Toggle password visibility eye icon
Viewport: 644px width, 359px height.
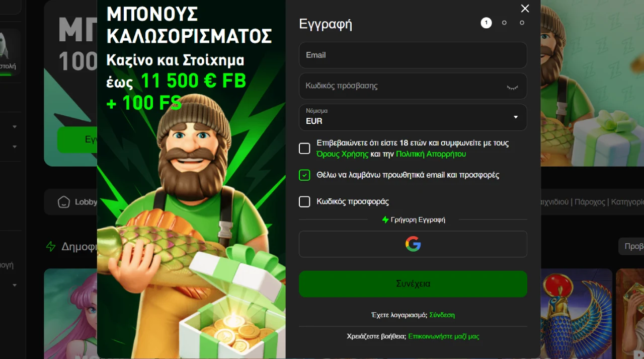pyautogui.click(x=512, y=87)
